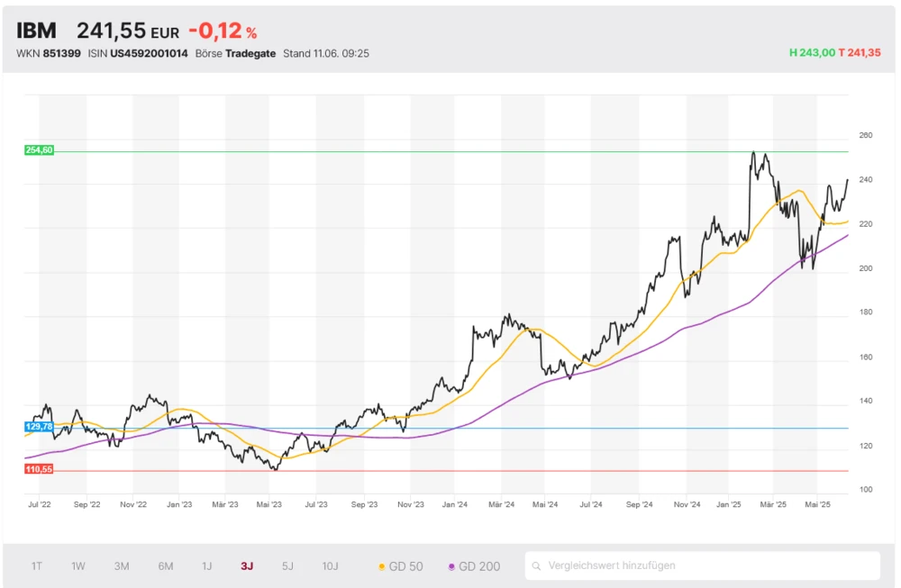Show the 10J time range
The width and height of the screenshot is (901, 588).
331,566
